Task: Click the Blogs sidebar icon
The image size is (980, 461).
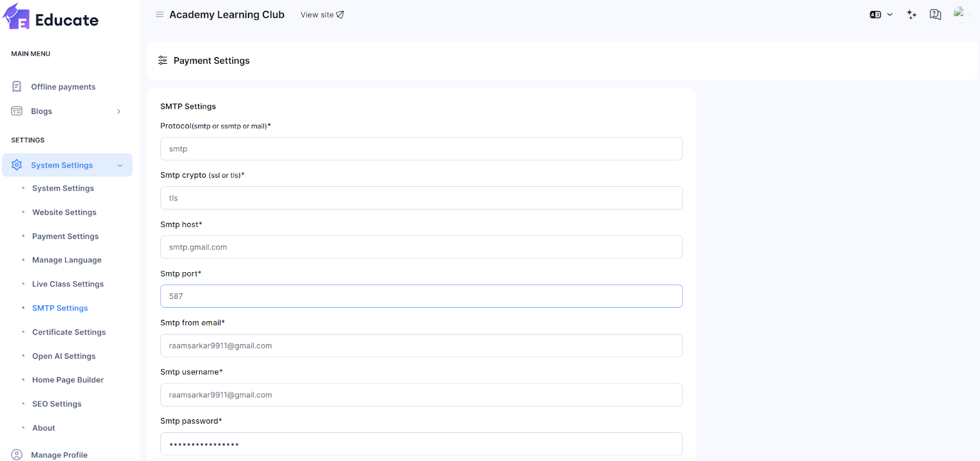Action: [17, 111]
